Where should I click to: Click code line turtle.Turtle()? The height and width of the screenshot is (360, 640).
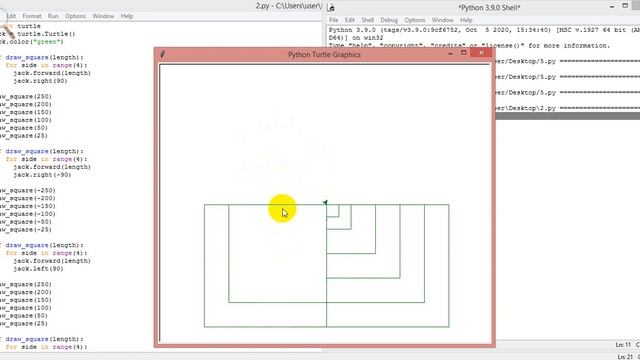38,34
